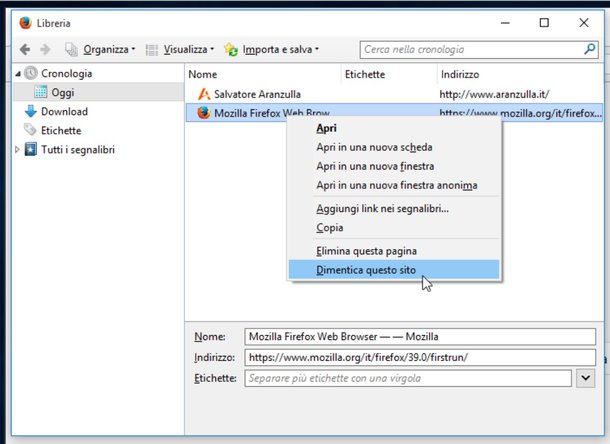Maximize the Libreria window
Screen dimensions: 610x444
tap(544, 23)
